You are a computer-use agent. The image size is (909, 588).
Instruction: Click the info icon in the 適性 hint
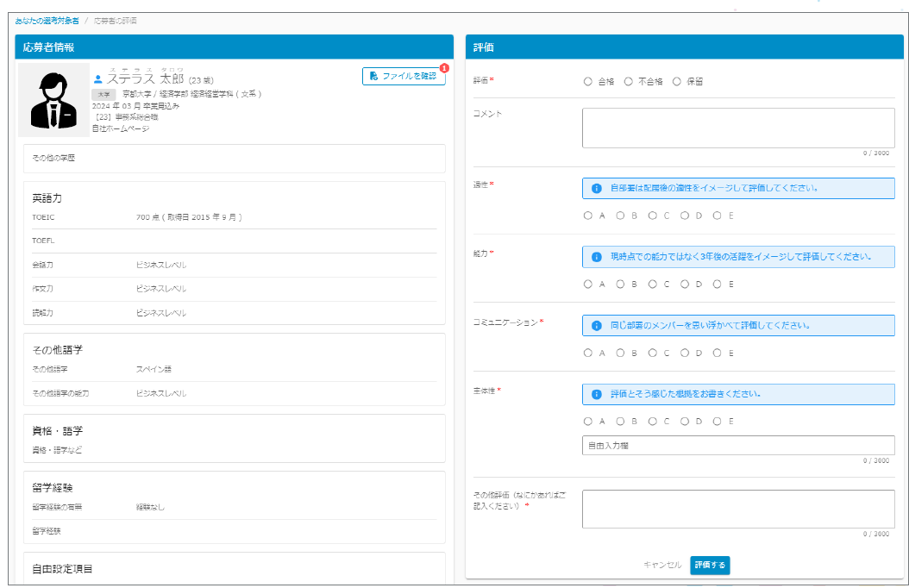point(596,188)
